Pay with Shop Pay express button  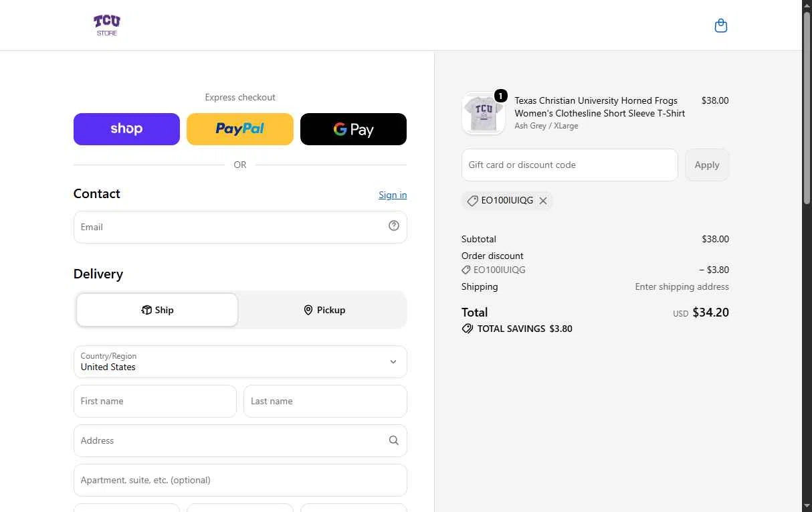[x=126, y=129]
